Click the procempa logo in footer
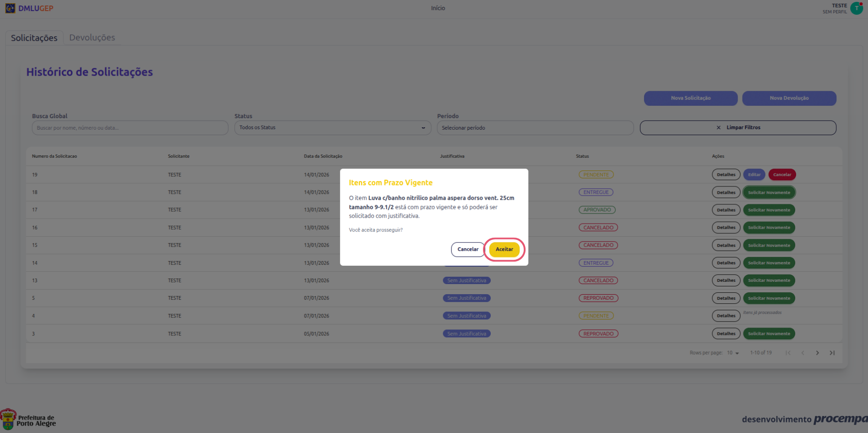The width and height of the screenshot is (868, 433). coord(840,419)
